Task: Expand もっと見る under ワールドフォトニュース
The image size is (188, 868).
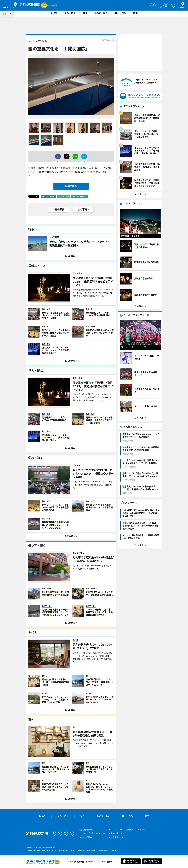Action: [x=140, y=418]
